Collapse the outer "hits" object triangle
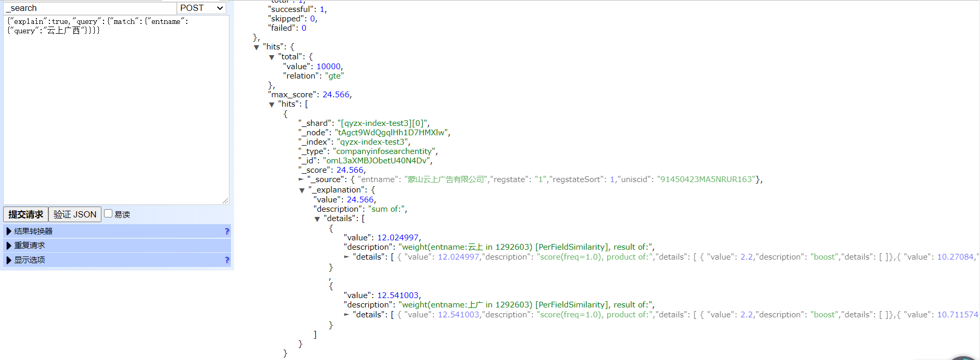 coord(256,47)
